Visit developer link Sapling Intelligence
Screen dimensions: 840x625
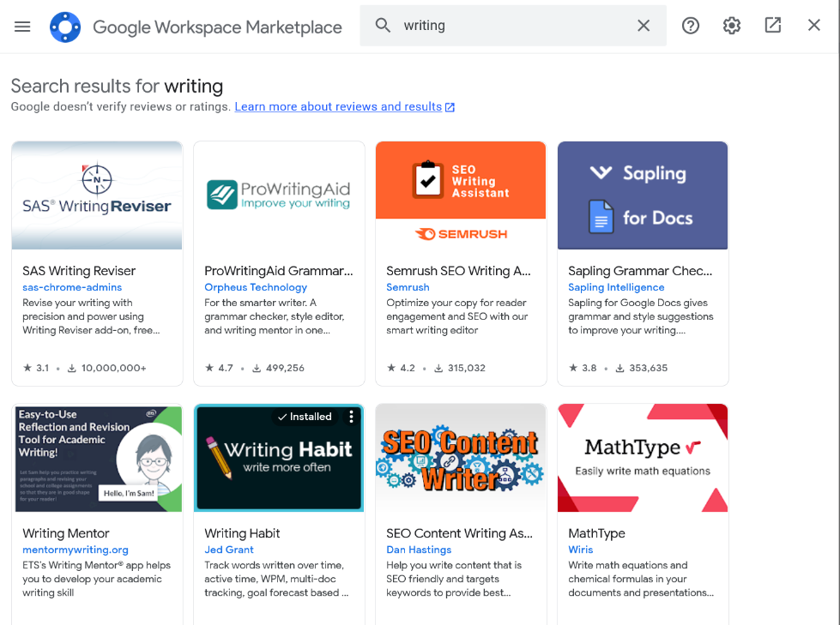pos(616,287)
